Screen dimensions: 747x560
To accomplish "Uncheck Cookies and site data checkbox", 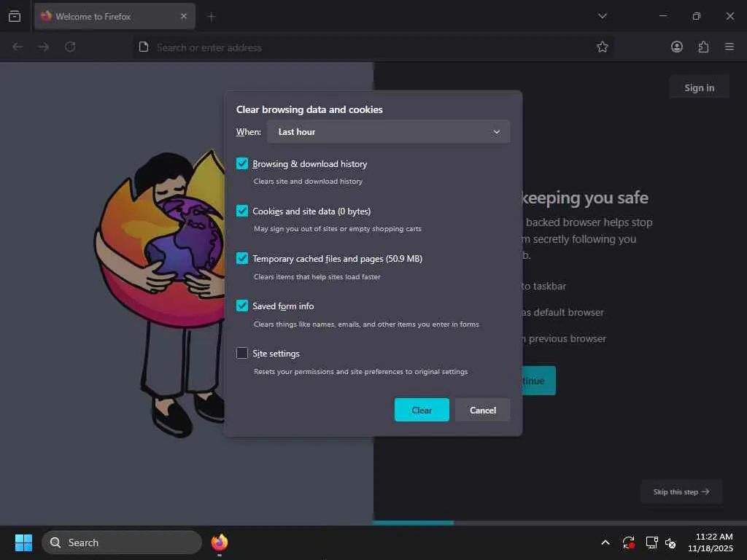I will coord(242,211).
